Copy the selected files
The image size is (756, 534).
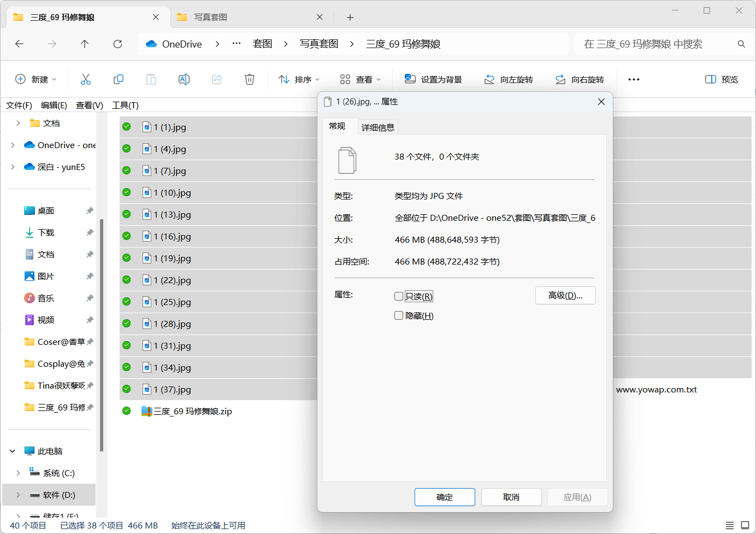[119, 79]
